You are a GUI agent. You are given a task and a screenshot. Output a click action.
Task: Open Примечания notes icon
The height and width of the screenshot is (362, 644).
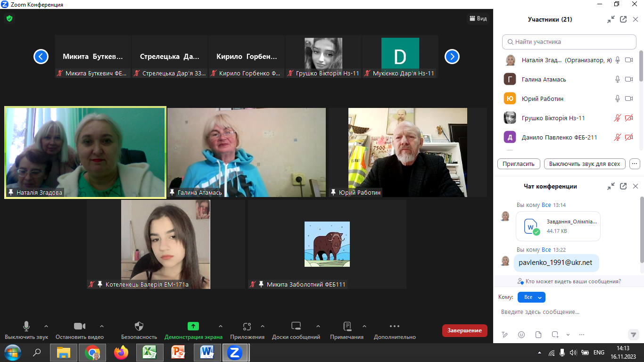click(x=347, y=326)
